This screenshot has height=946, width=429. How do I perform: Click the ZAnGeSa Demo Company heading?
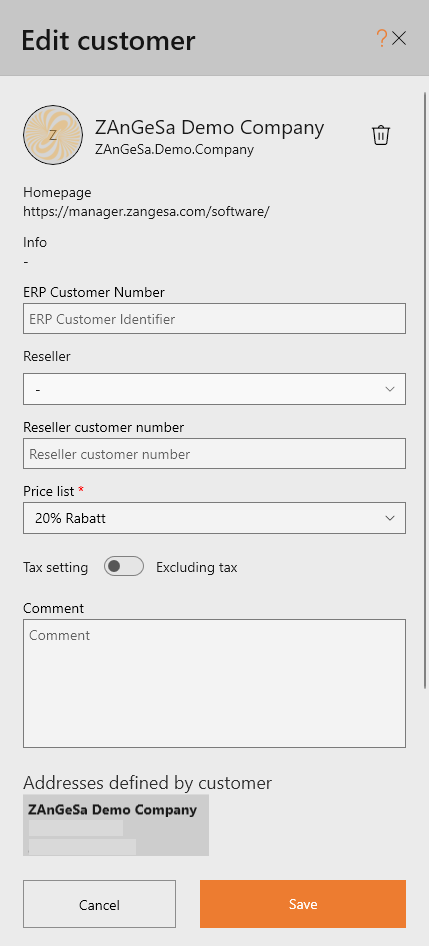click(x=209, y=127)
